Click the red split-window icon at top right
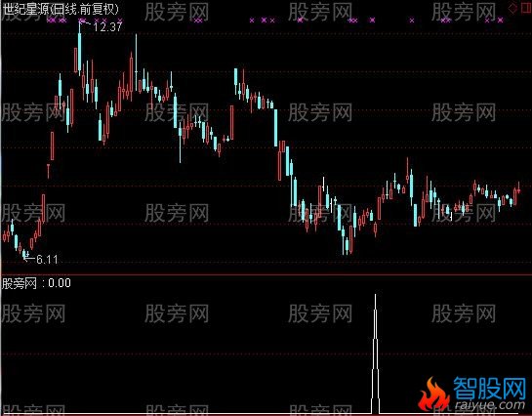The image size is (532, 416). 526,8
